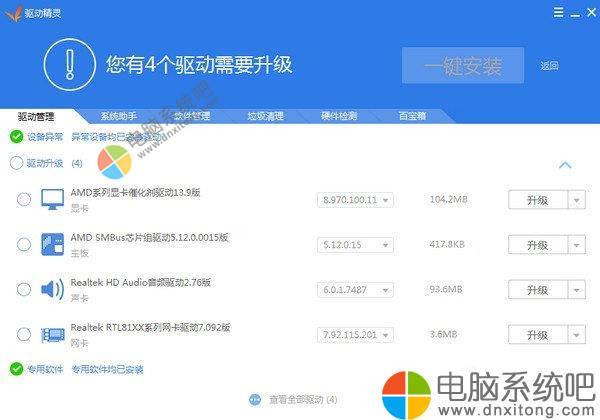Minimize the 驱动精灵 window
Screen dimensions: 600x420
(575, 15)
